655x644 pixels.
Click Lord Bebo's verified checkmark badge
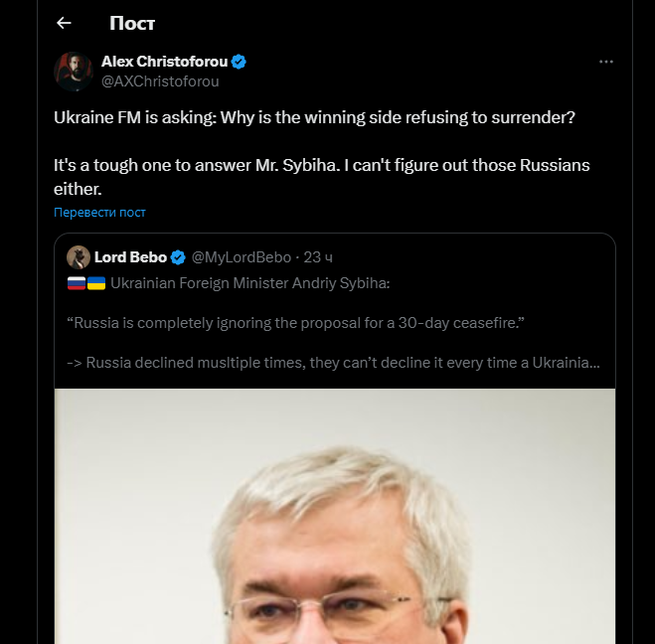tap(178, 257)
